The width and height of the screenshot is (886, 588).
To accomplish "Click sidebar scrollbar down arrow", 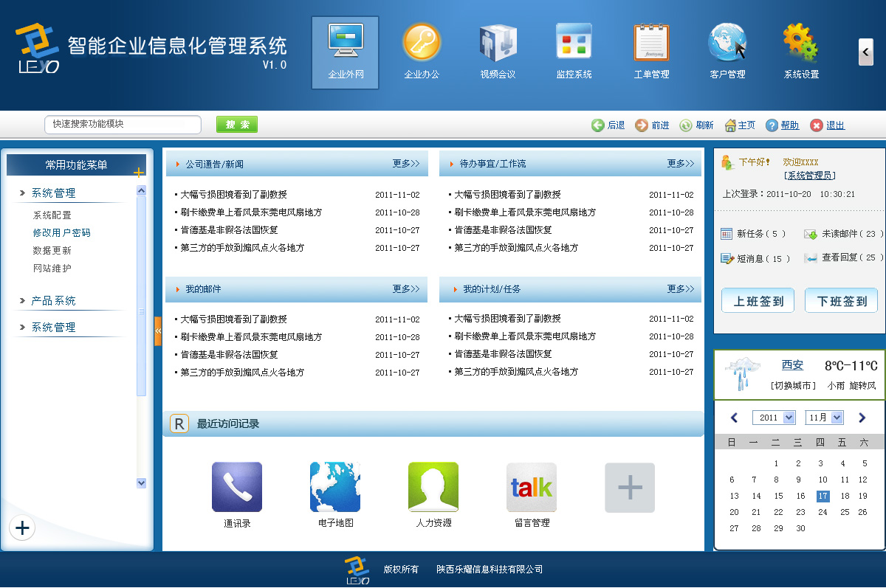I will pyautogui.click(x=142, y=482).
